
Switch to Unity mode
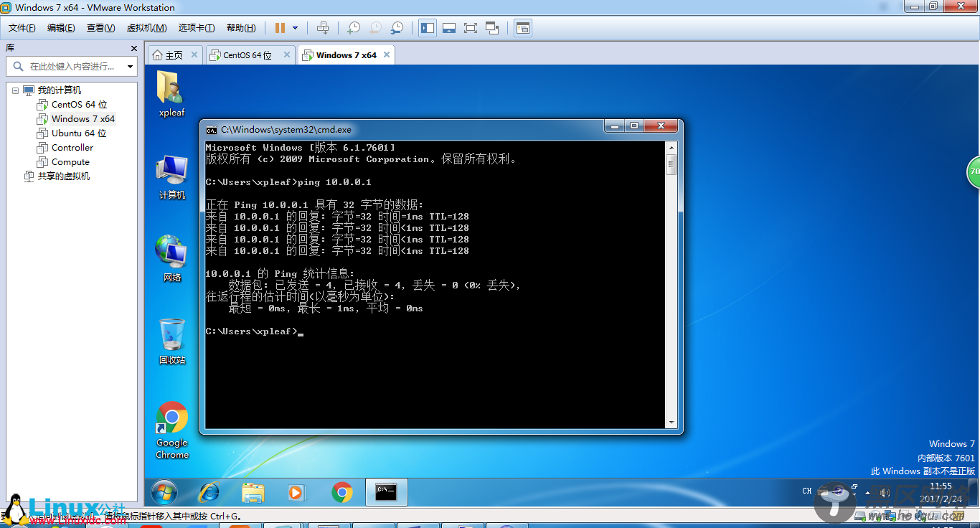point(492,28)
